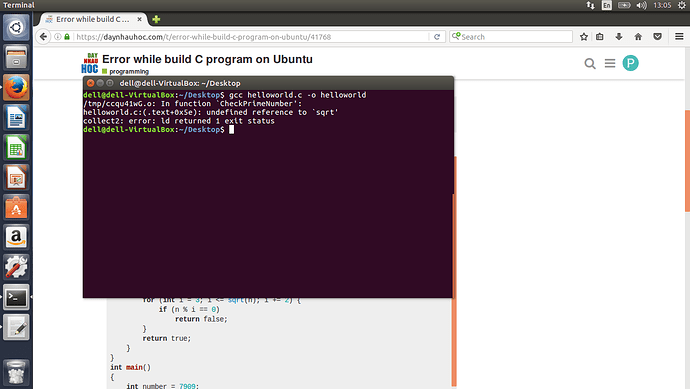Image resolution: width=690 pixels, height=389 pixels.
Task: Open the Ubuntu Dash search launcher
Action: [x=16, y=27]
